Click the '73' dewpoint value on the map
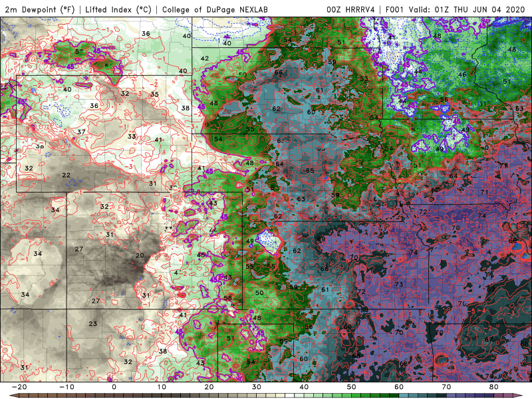This screenshot has height=399, width=532. [x=399, y=284]
